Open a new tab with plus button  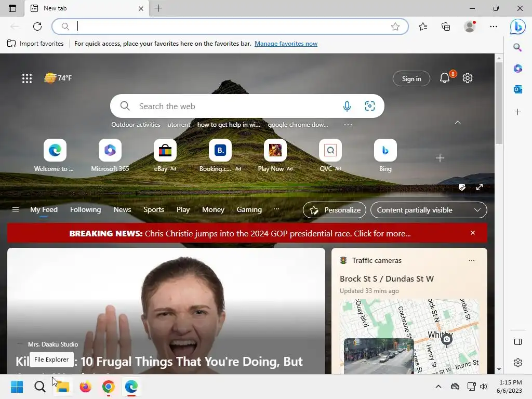[158, 8]
